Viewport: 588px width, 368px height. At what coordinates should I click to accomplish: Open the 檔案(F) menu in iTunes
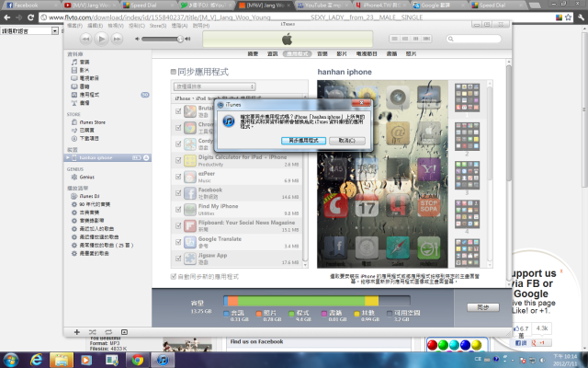(x=74, y=26)
